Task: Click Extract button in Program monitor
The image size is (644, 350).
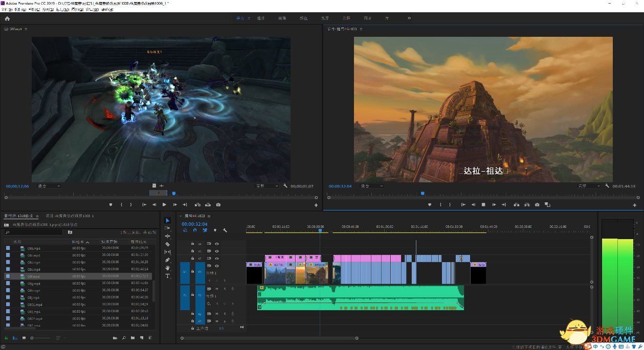Action: coord(526,204)
